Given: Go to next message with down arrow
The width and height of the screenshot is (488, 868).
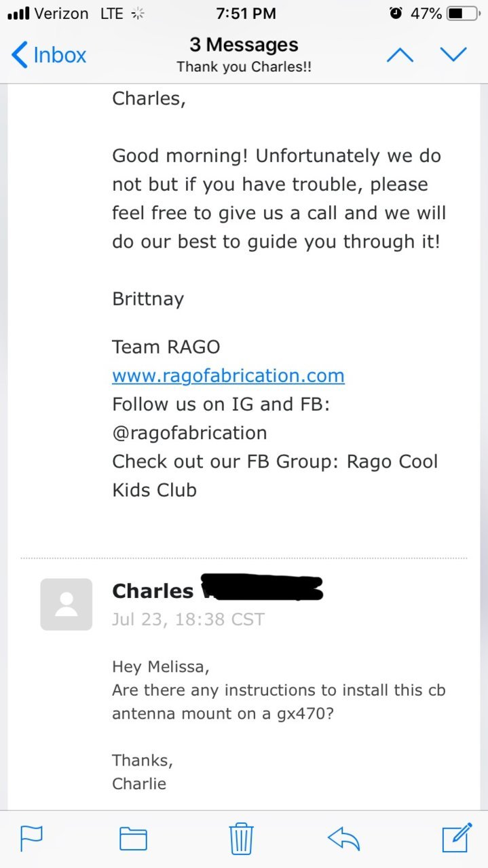Looking at the screenshot, I should (453, 55).
